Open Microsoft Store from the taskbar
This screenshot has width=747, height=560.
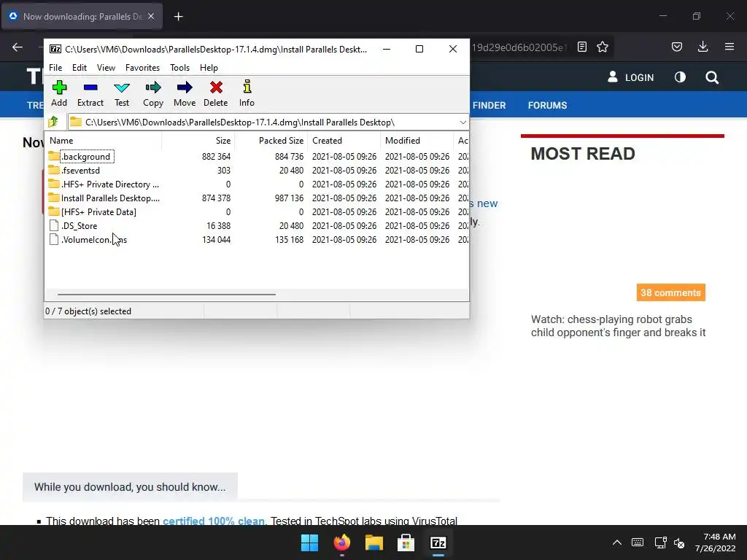(x=406, y=542)
